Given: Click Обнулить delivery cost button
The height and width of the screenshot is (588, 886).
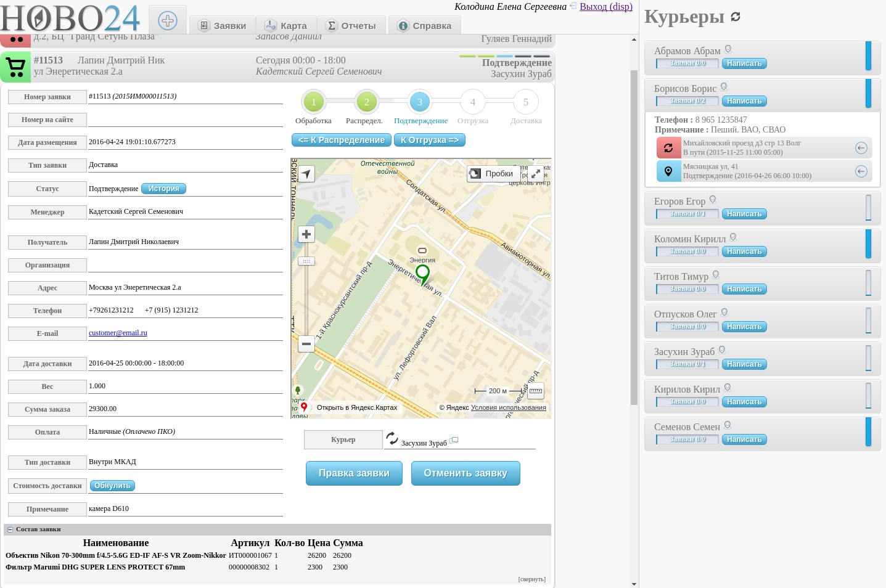Looking at the screenshot, I should pyautogui.click(x=112, y=486).
